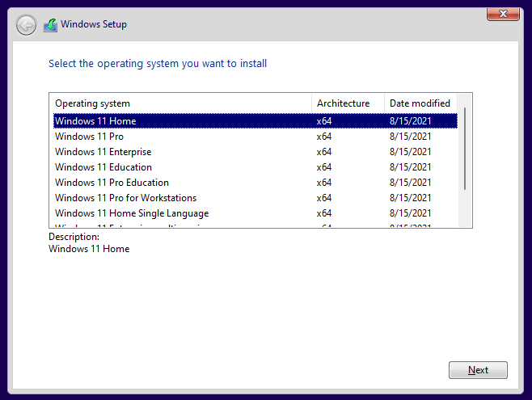Click x64 in the Windows 11 Pro row

pyautogui.click(x=324, y=137)
